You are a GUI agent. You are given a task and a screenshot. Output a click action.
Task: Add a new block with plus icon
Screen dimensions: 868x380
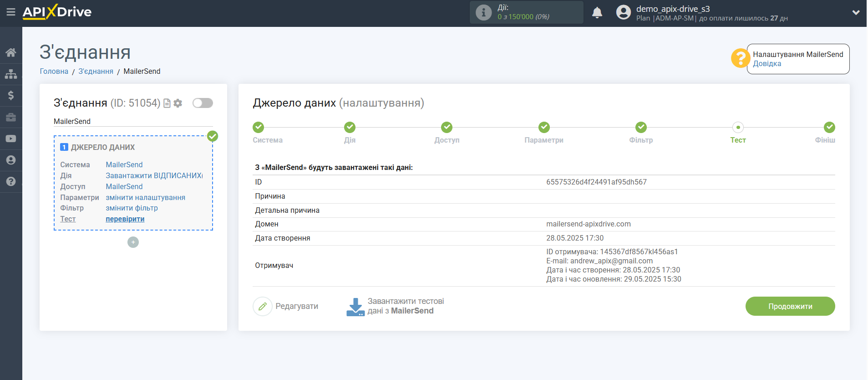[x=133, y=242]
